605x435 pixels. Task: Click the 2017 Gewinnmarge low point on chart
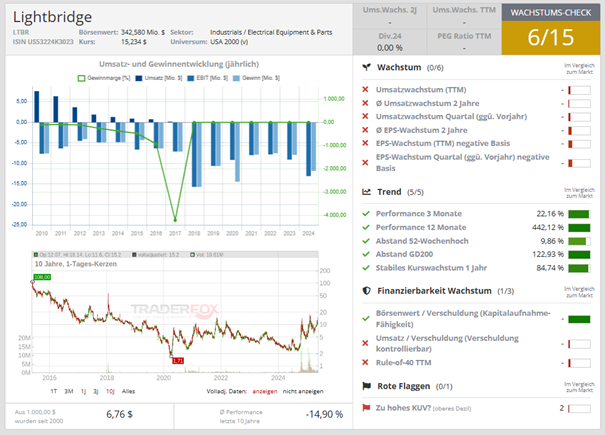[x=175, y=220]
